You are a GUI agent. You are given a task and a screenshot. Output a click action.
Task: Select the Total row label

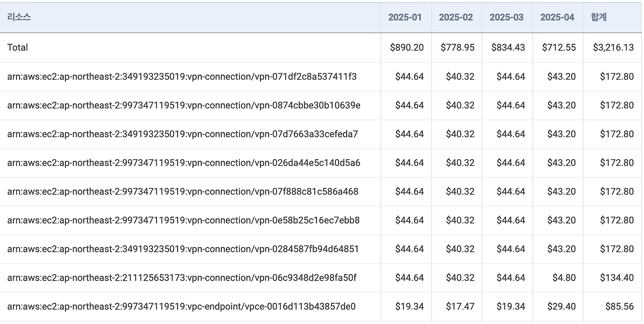(18, 47)
